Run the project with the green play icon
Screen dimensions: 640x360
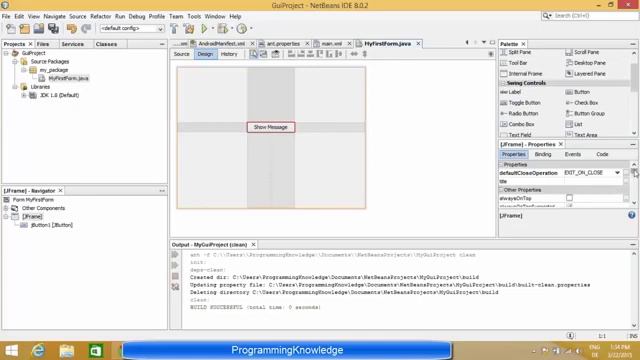(204, 29)
